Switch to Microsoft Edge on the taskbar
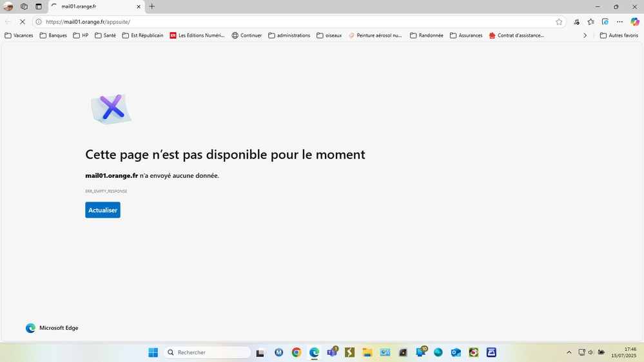This screenshot has height=362, width=644. tap(314, 352)
